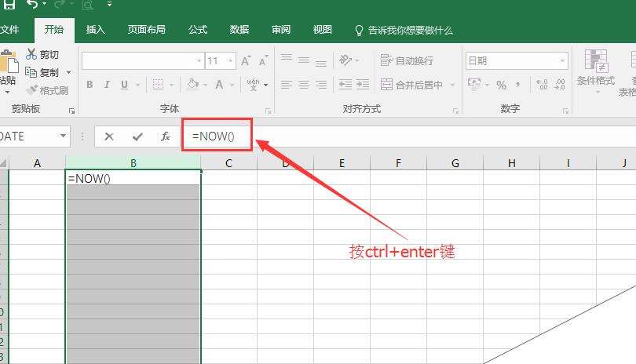Expand the 复制 dropdown arrow
636x364 pixels.
point(68,72)
